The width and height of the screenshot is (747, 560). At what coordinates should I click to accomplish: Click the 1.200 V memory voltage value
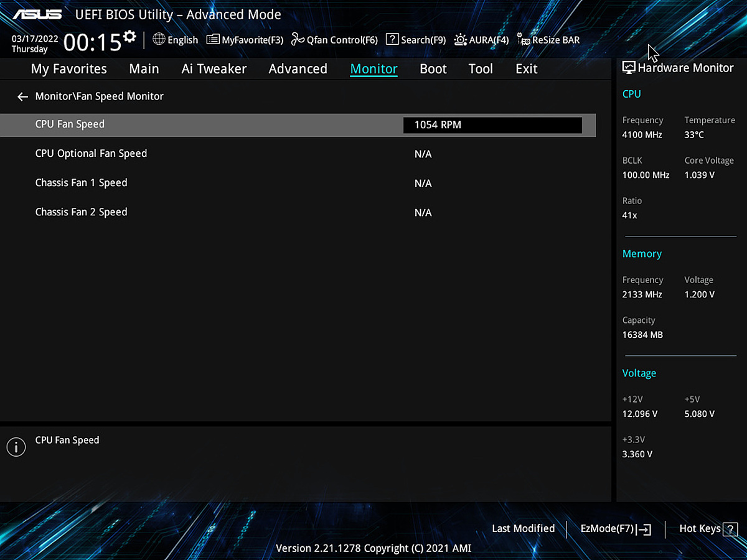click(699, 294)
